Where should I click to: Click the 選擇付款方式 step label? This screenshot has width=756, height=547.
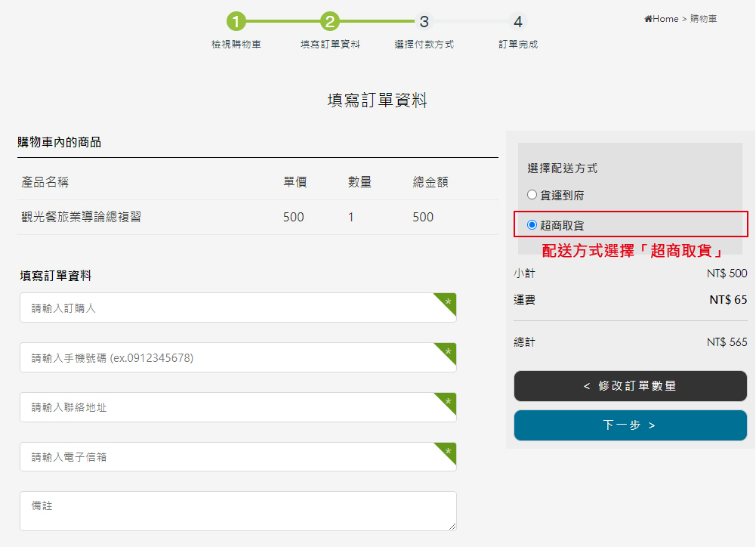424,45
